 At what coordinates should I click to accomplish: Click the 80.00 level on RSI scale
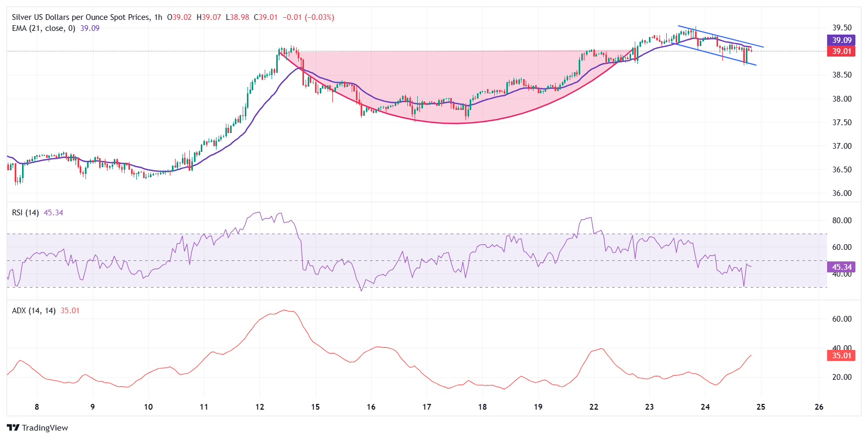[x=842, y=221]
